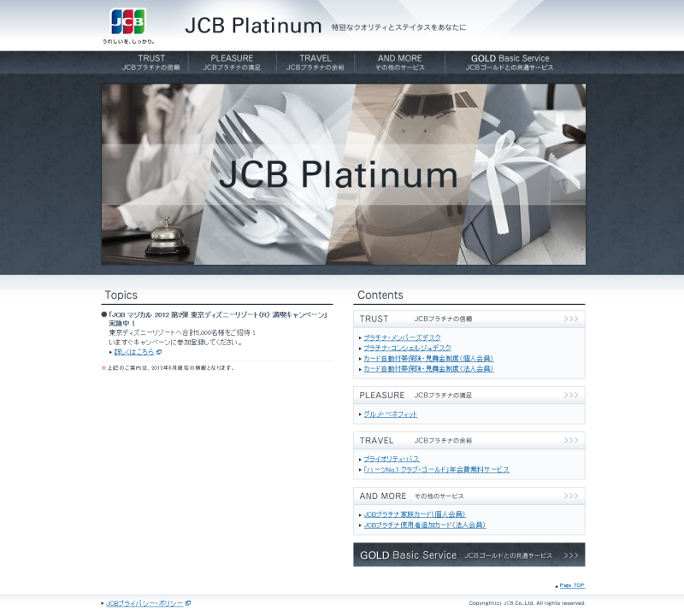
Task: Click the JCB Platinum hero banner image
Action: click(344, 174)
